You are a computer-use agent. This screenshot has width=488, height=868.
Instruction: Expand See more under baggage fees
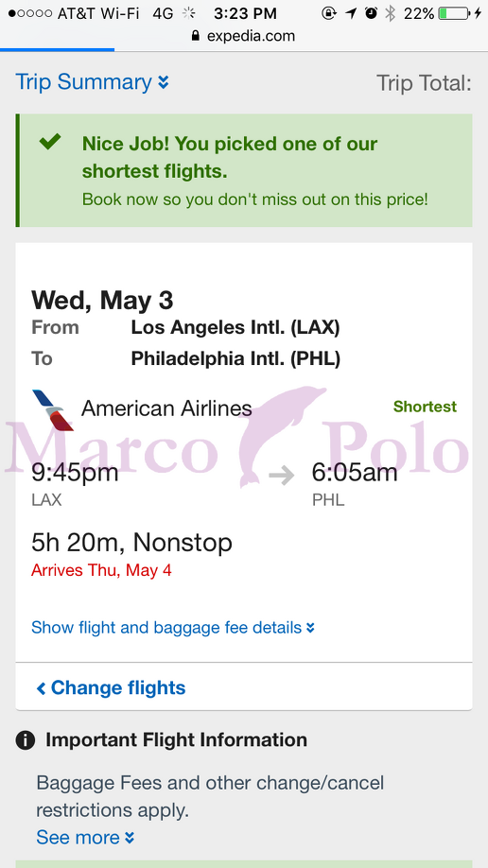pyautogui.click(x=85, y=837)
